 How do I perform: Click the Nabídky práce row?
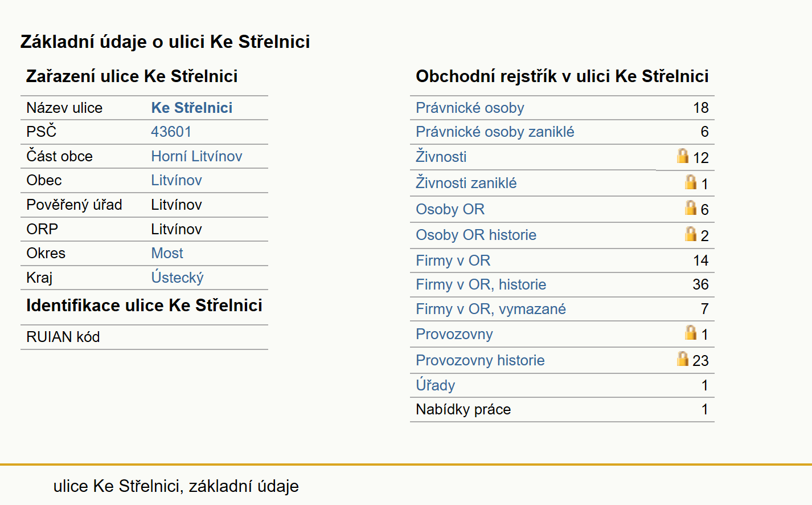[562, 409]
